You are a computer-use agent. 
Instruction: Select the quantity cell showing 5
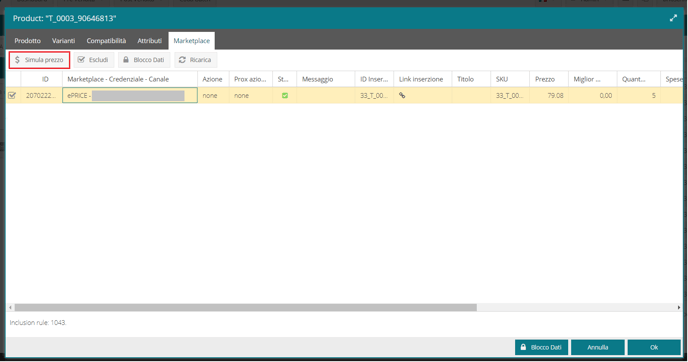coord(638,95)
